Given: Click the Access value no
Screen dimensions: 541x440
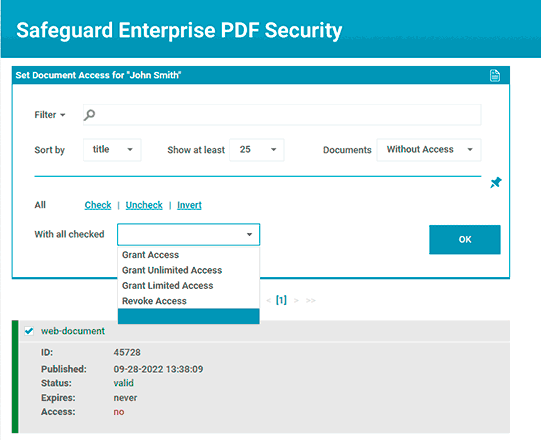Looking at the screenshot, I should pyautogui.click(x=119, y=412).
